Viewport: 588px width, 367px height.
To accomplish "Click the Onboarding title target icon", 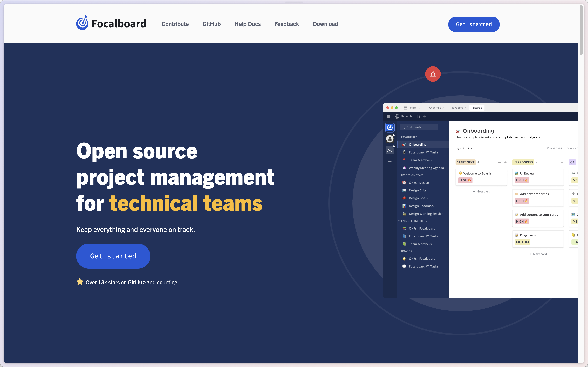I will 458,131.
